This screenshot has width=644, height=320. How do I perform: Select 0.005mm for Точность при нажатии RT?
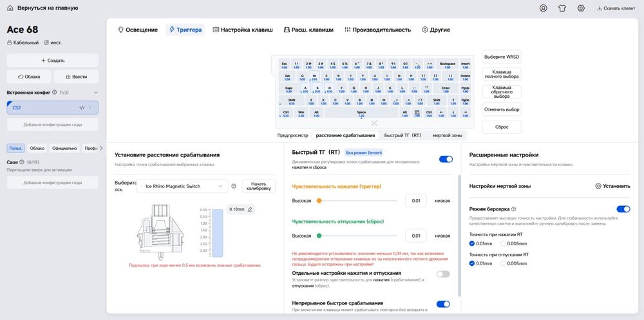coord(513,243)
